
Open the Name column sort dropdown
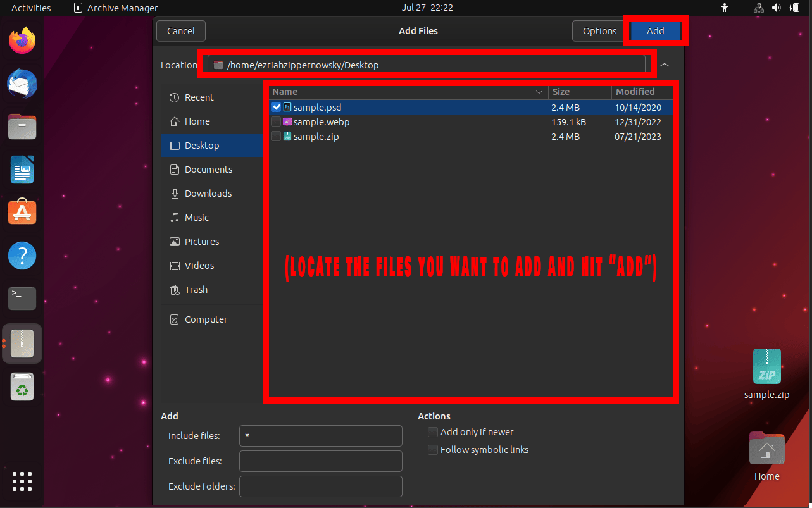539,92
